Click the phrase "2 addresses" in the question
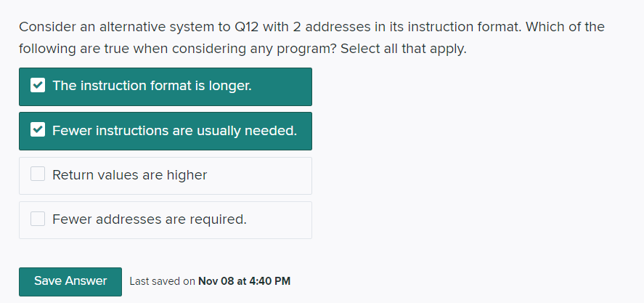 328,27
